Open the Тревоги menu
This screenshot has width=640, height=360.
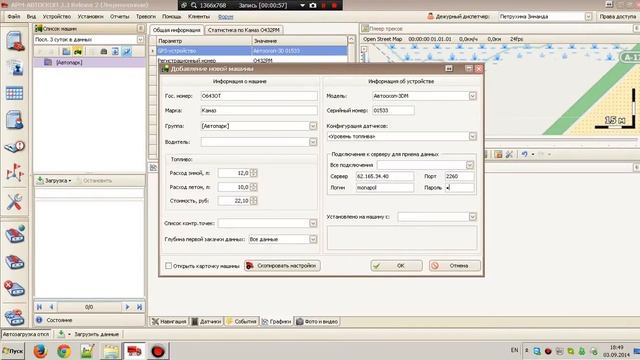(x=146, y=17)
